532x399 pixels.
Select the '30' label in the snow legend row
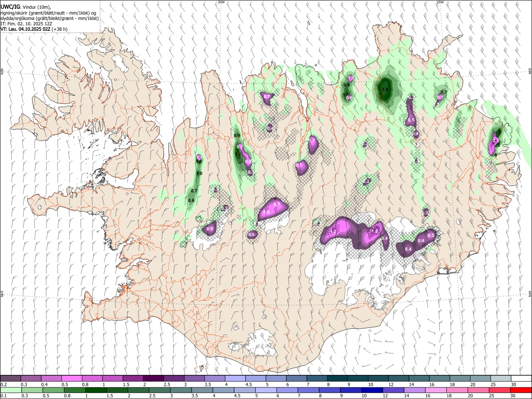[514, 384]
